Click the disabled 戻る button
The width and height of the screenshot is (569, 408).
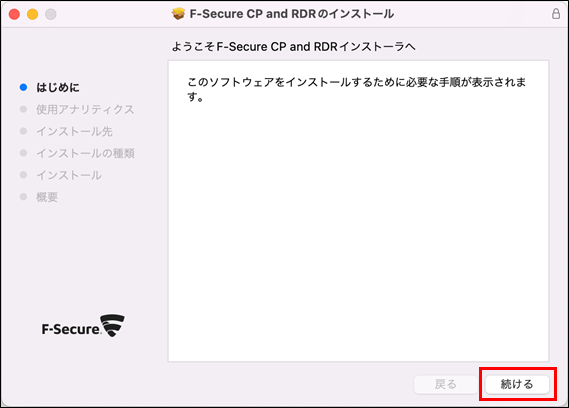[x=446, y=384]
